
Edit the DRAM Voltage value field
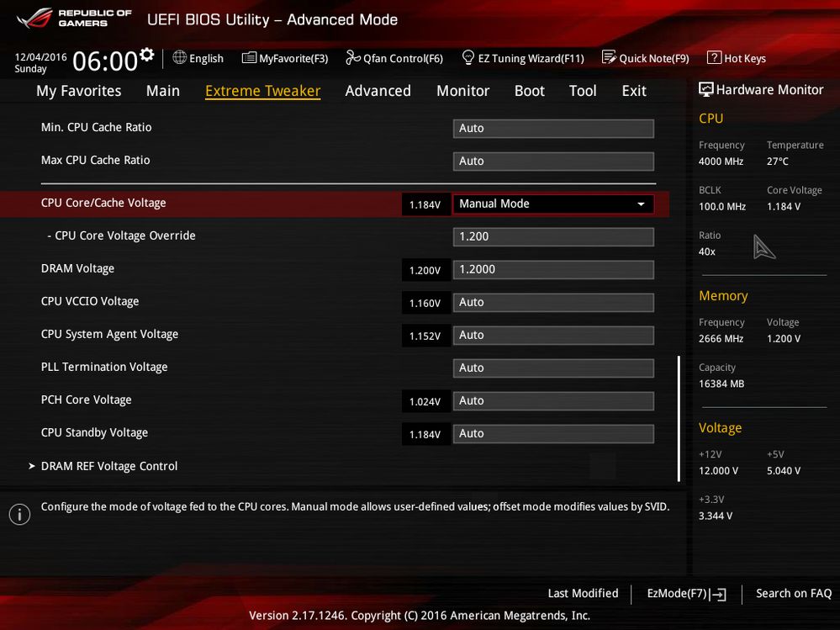tap(553, 269)
